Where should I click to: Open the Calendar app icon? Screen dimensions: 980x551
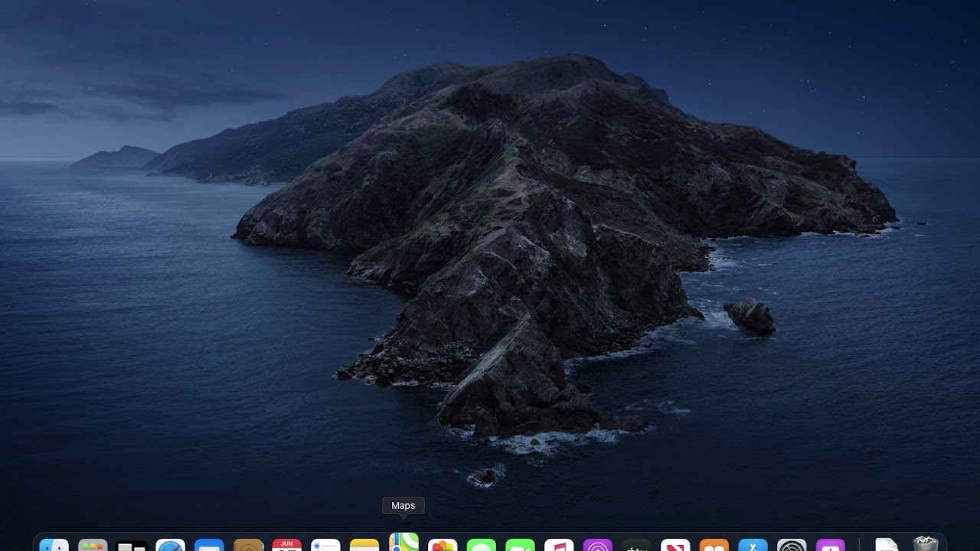(286, 545)
